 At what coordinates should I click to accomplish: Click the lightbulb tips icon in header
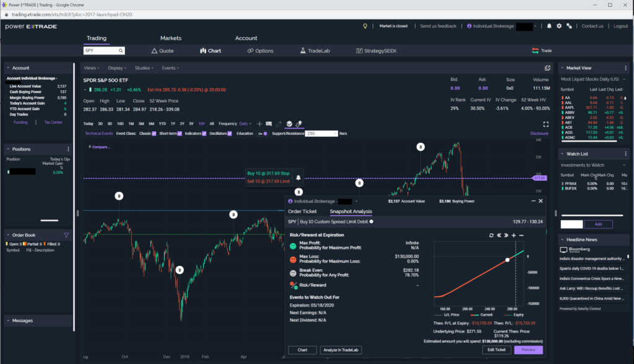coord(365,26)
